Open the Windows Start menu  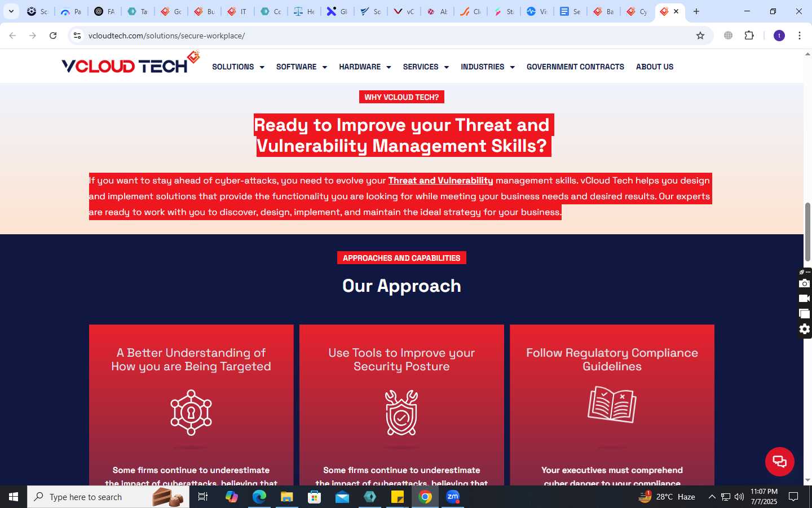pos(14,497)
